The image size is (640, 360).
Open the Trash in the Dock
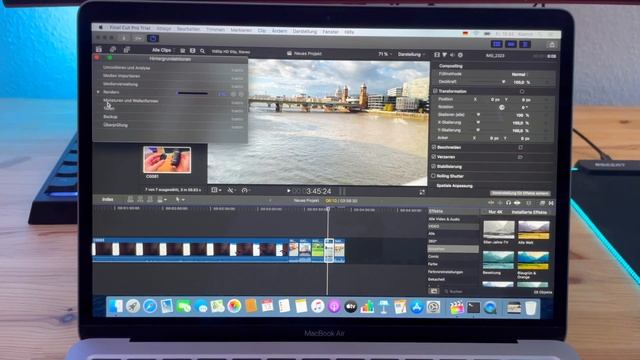[x=530, y=307]
